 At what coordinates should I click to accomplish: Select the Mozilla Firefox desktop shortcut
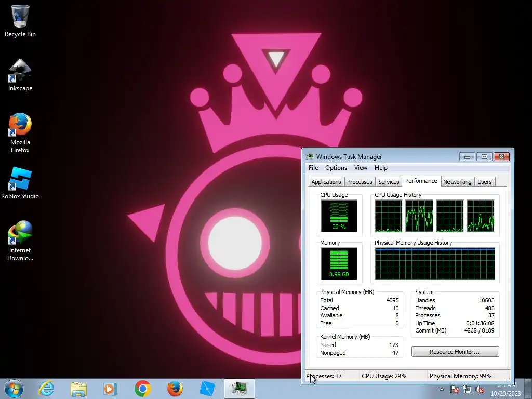[x=20, y=133]
